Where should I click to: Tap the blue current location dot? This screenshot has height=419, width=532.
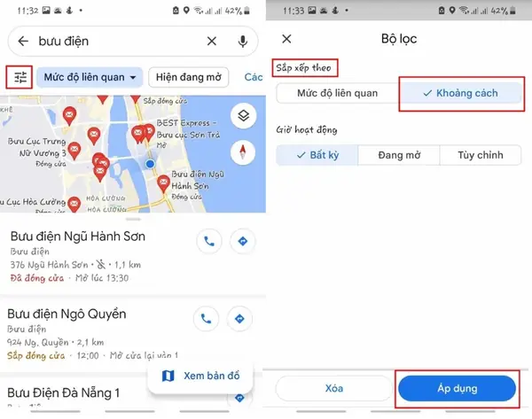point(150,164)
